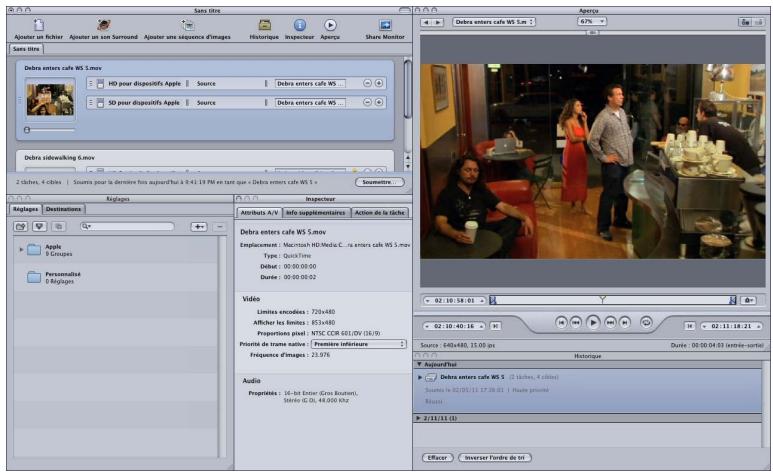Open the Priorité de trame native dropdown

[358, 344]
